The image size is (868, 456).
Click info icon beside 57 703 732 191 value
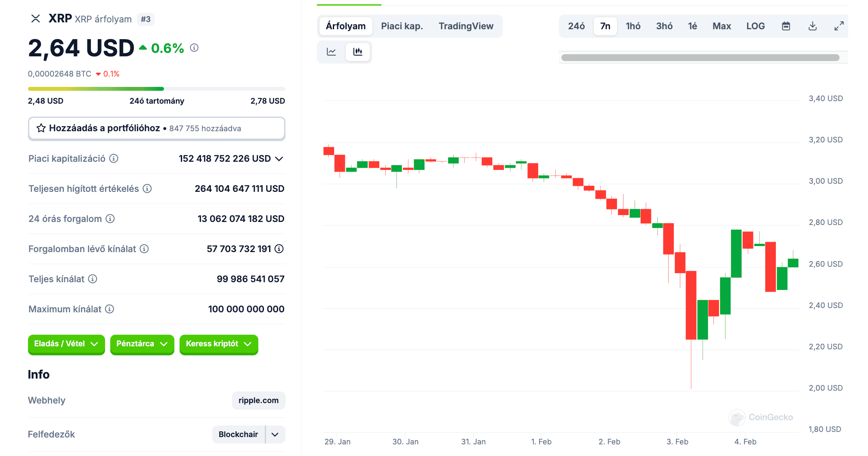[279, 249]
